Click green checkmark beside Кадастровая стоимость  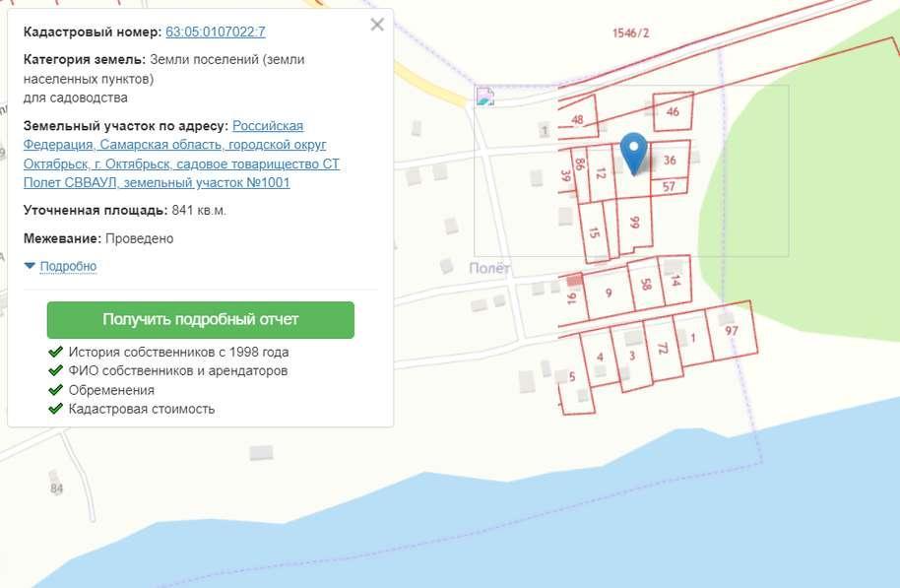56,409
